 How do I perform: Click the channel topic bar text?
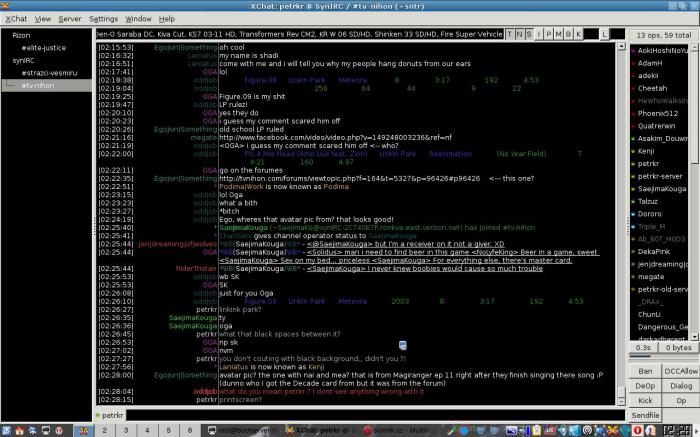299,34
